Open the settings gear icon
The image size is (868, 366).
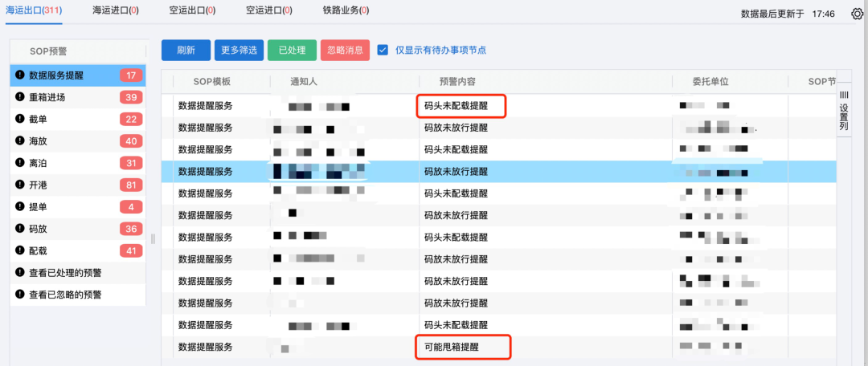point(857,14)
